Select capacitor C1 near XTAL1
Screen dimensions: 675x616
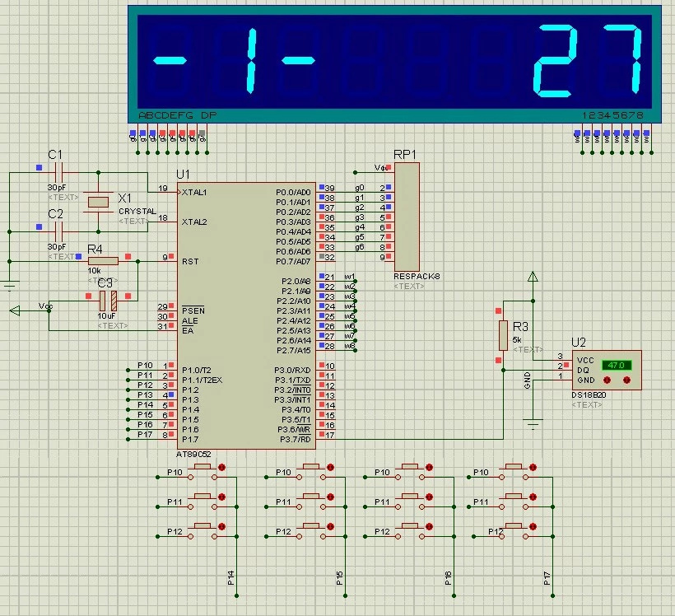[57, 172]
